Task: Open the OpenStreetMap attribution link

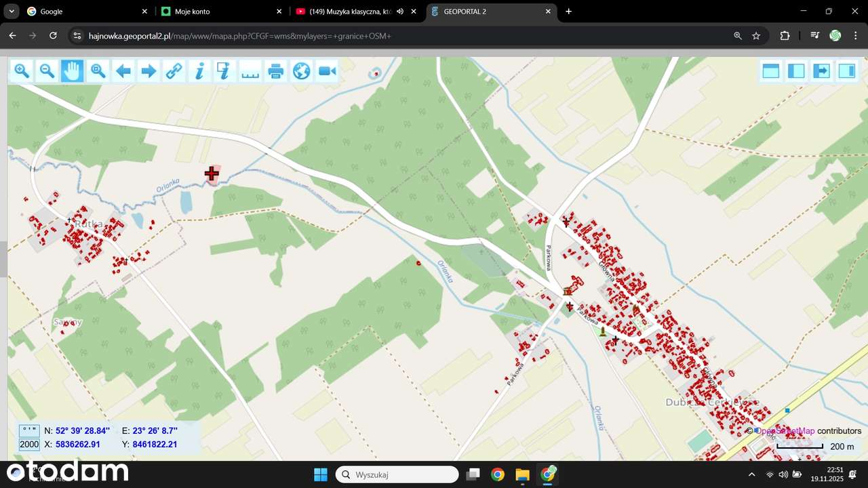Action: pyautogui.click(x=785, y=431)
